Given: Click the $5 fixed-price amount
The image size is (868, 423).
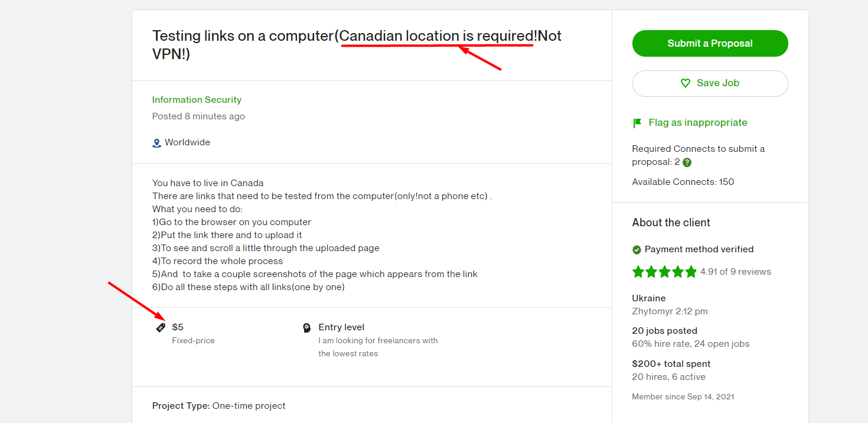Looking at the screenshot, I should [x=178, y=327].
